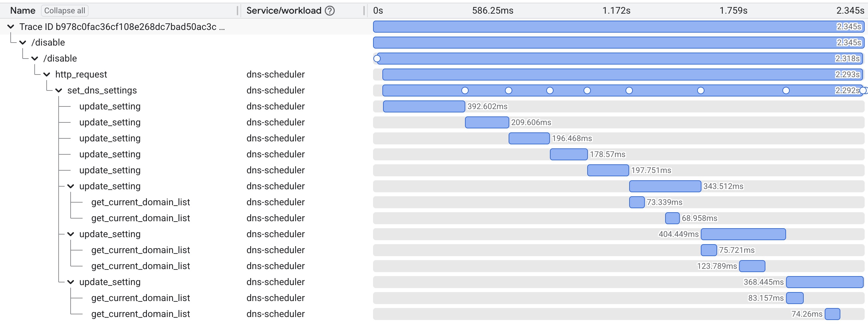Click the Collapse all button
Viewport: 868px width, 324px height.
[64, 11]
